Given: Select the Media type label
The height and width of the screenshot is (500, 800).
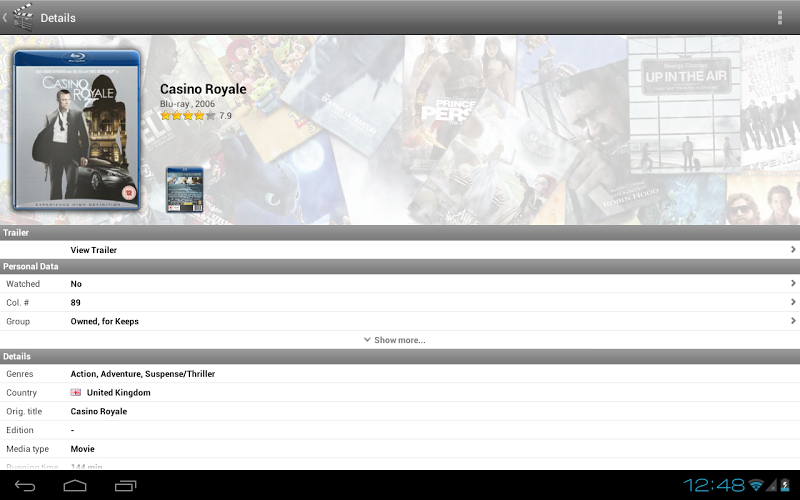Looking at the screenshot, I should point(28,449).
